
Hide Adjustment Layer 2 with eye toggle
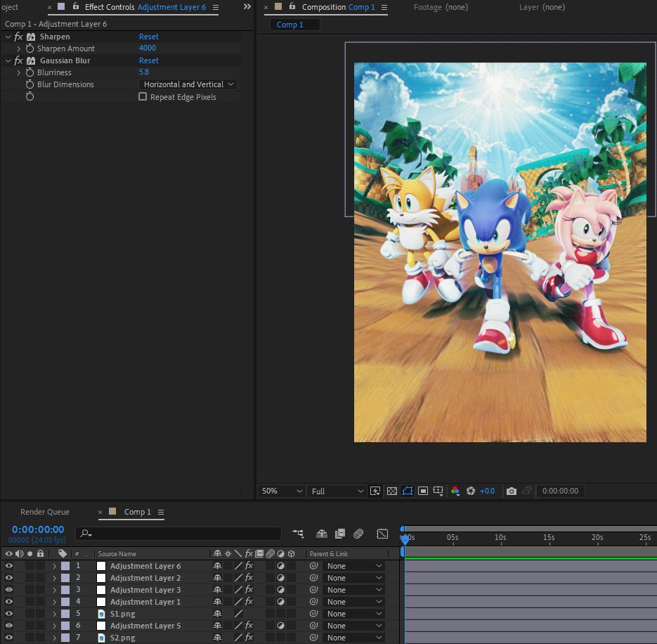[9, 578]
